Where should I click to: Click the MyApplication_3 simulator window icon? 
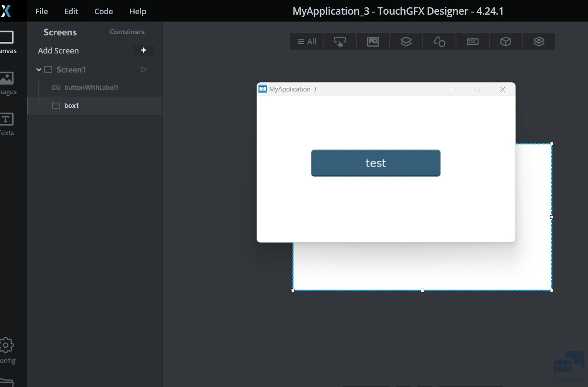[263, 89]
